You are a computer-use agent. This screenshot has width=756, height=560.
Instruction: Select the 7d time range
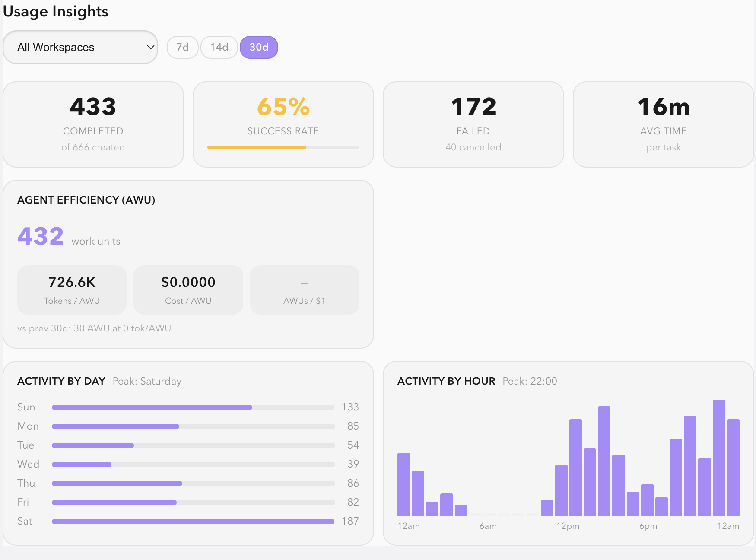point(182,47)
